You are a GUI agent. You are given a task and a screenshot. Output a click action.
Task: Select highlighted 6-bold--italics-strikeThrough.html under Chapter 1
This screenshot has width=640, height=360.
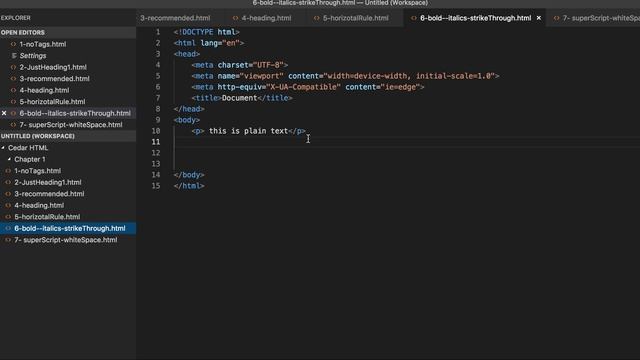tap(70, 228)
